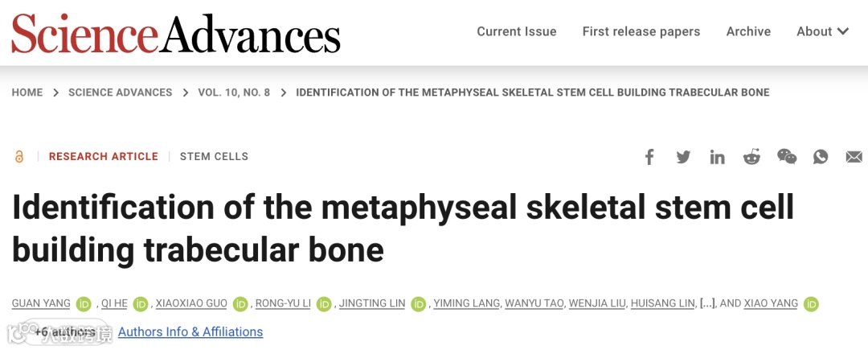Click the Science Advances logo
Viewport: 868px width, 350px height.
tap(176, 34)
